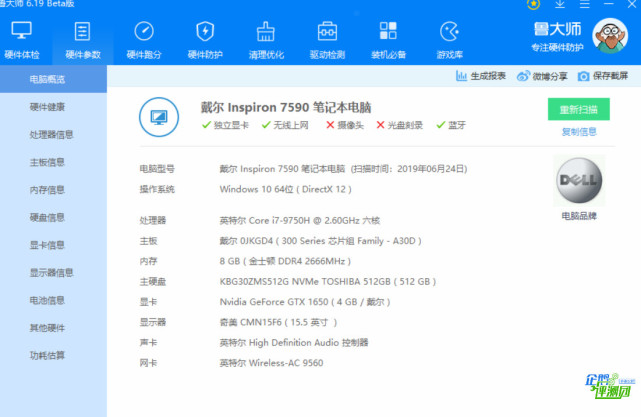
Task: Click the Core i7-9750H processor value
Action: click(x=300, y=221)
